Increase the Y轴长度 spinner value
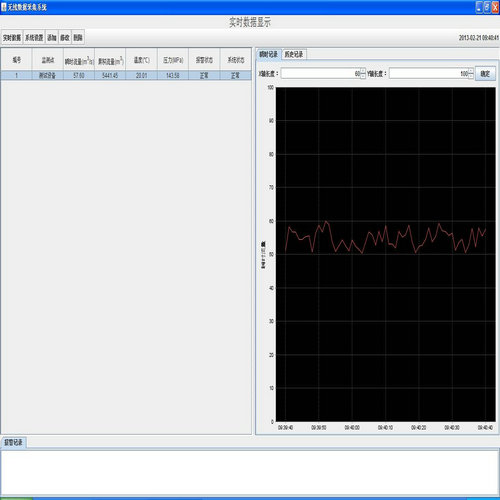Viewport: 500px width, 500px height. click(x=471, y=71)
